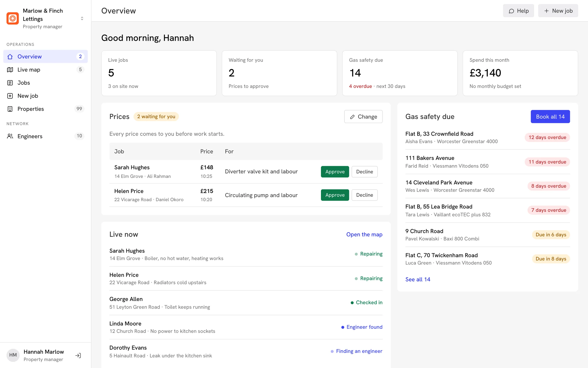Open the Engineers section
The height and width of the screenshot is (368, 588).
pos(45,136)
